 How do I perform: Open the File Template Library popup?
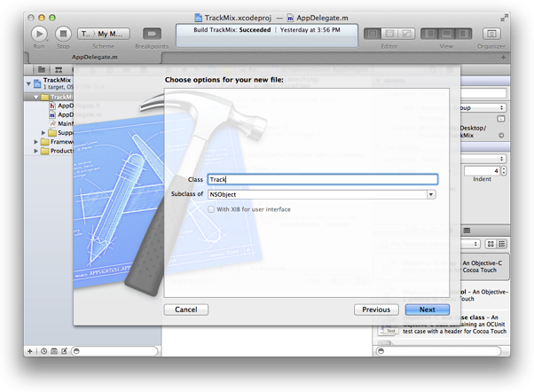(x=470, y=244)
